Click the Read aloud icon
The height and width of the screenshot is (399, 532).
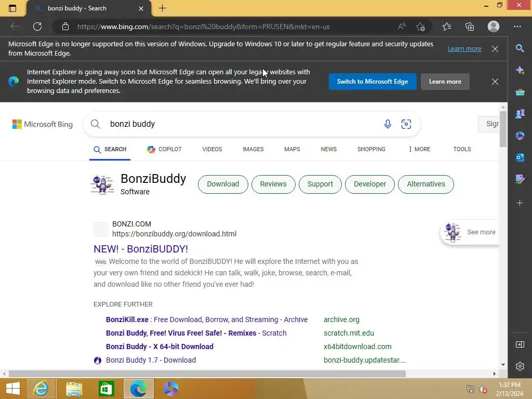(x=402, y=26)
